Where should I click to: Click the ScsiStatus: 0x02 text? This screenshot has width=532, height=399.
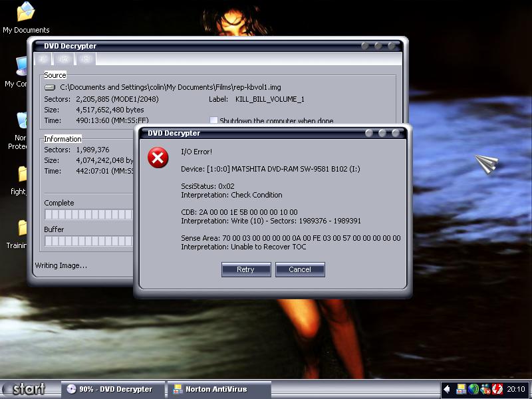207,186
